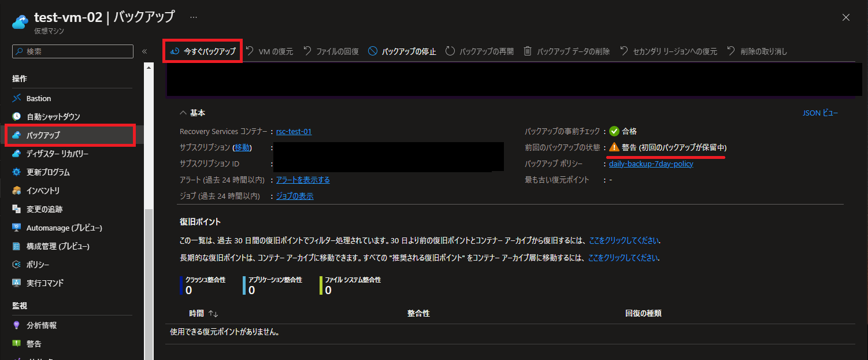This screenshot has width=868, height=360.
Task: Click the 実行コマンド icon
Action: (x=17, y=283)
